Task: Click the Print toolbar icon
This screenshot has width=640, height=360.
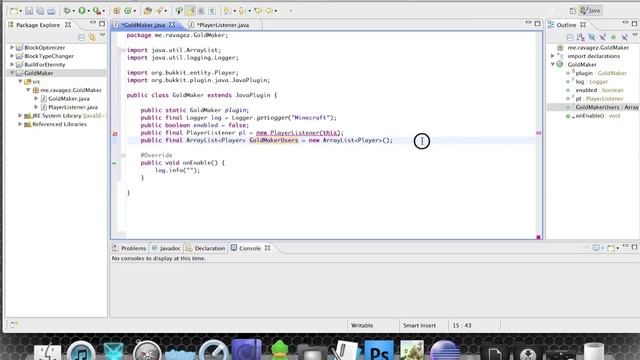Action: pos(51,11)
